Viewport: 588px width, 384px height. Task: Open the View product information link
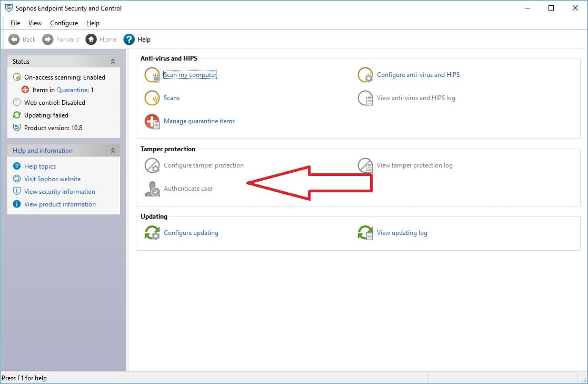coord(60,204)
